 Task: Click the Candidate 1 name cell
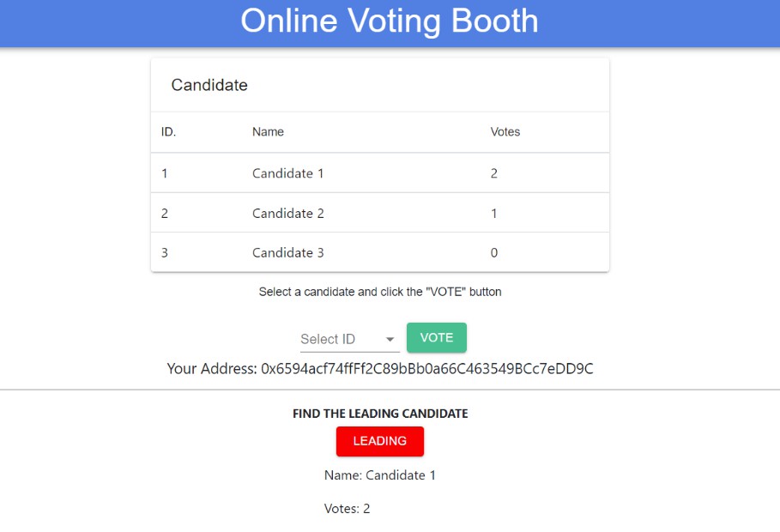coord(288,173)
